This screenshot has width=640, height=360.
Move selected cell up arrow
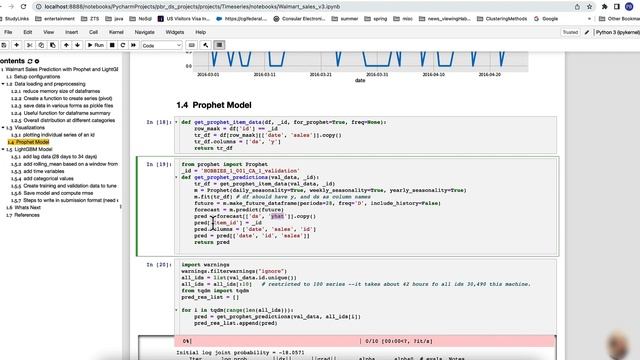point(66,45)
